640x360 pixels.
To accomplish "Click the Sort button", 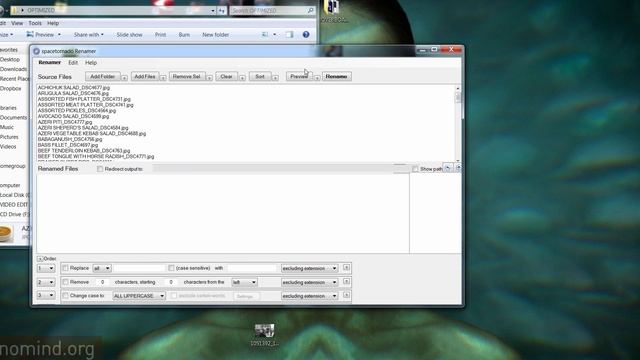I will pos(260,76).
